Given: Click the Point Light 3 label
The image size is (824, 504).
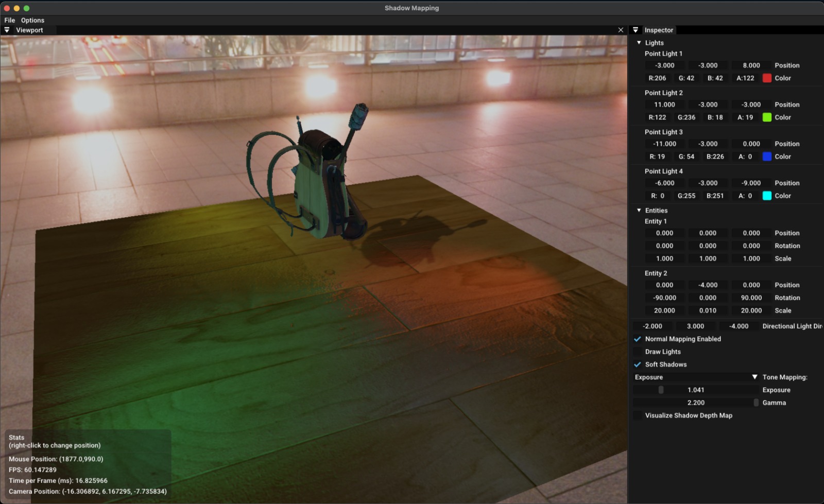Looking at the screenshot, I should (x=664, y=132).
